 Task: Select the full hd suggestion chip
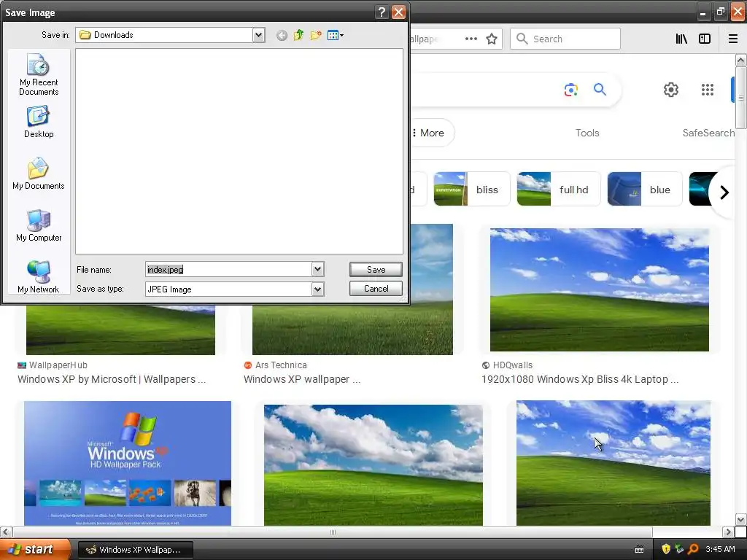click(x=559, y=189)
